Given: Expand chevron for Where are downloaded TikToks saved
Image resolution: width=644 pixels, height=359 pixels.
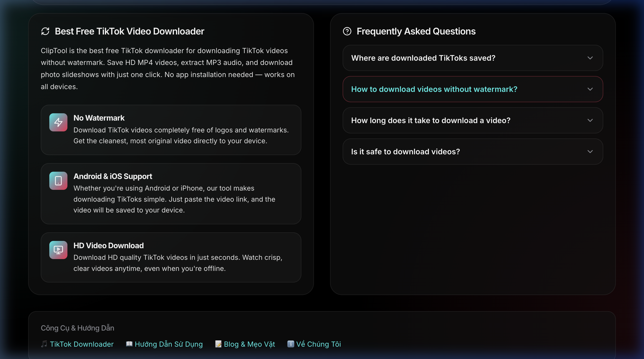Looking at the screenshot, I should click(590, 58).
